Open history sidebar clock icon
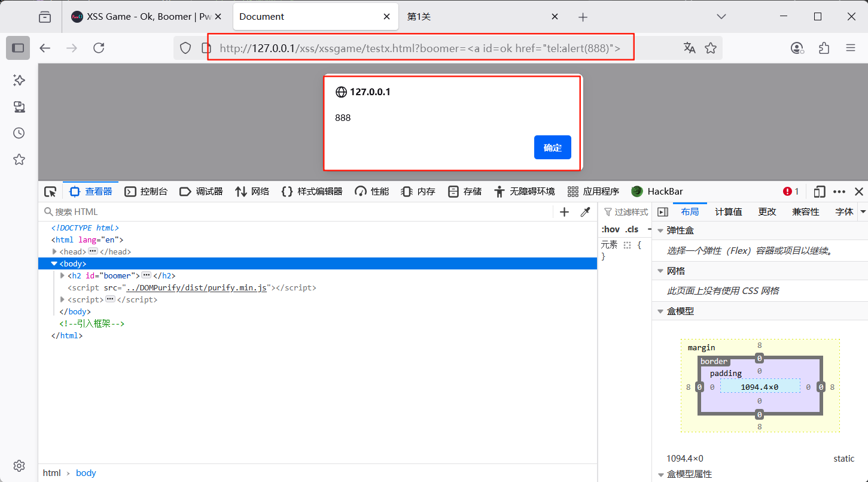The width and height of the screenshot is (868, 482). click(19, 133)
